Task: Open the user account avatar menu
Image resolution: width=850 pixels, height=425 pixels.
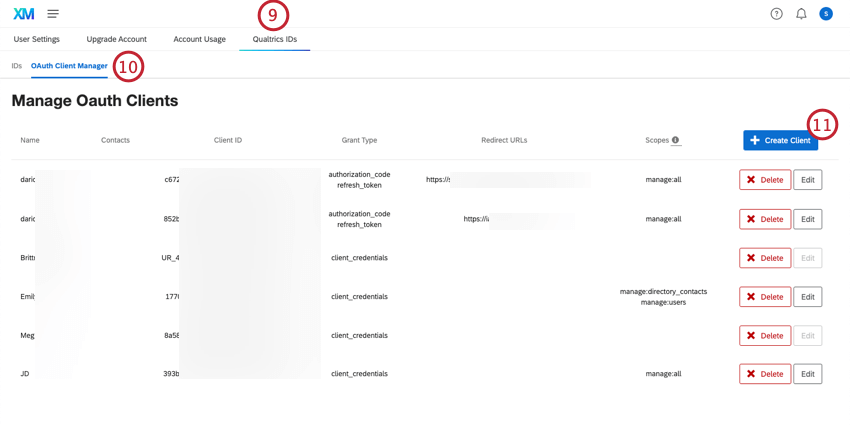Action: click(826, 14)
